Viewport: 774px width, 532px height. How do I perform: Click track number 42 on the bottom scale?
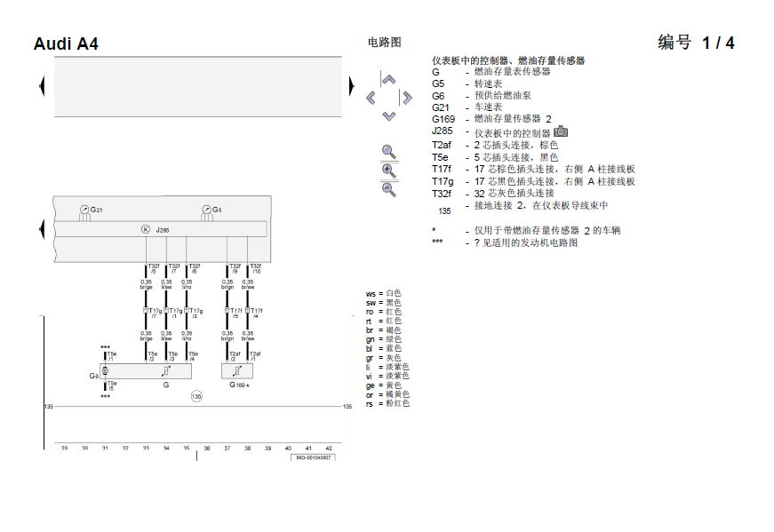[329, 449]
